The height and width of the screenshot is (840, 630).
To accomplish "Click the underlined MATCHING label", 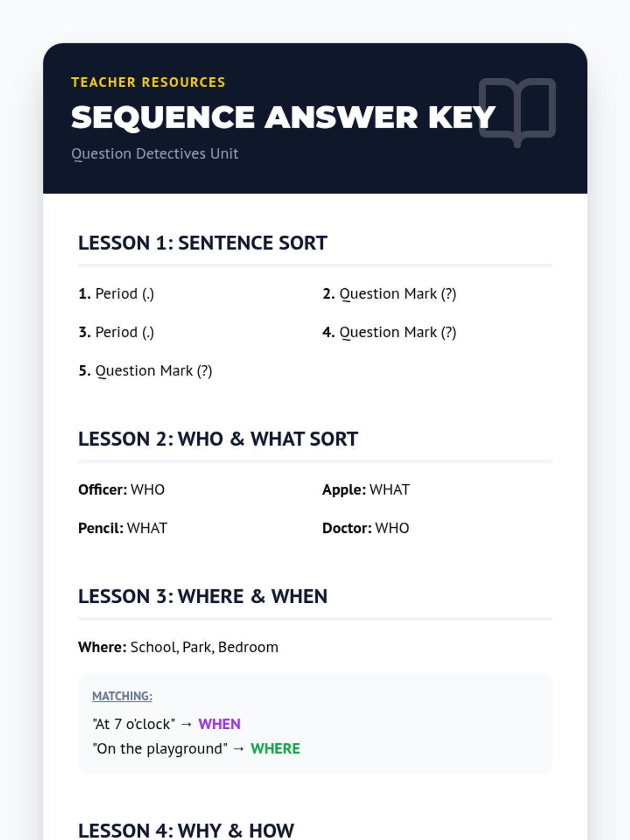I will 122,696.
